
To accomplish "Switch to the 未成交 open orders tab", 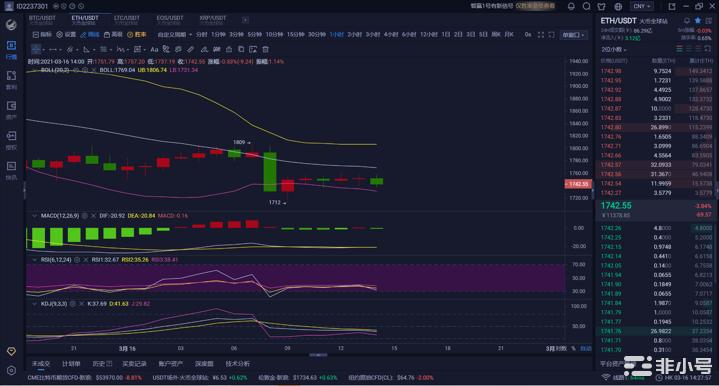I will click(41, 364).
